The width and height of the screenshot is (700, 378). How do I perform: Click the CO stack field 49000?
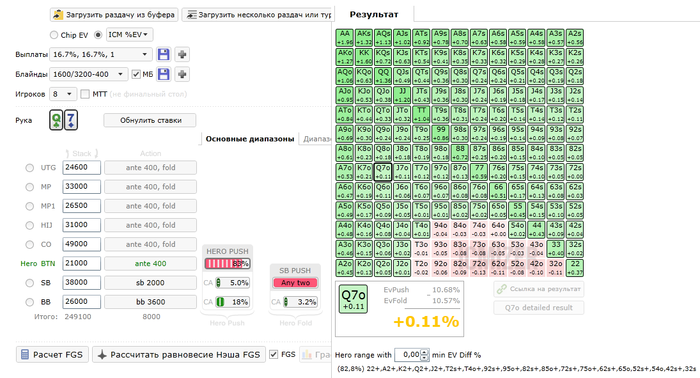[x=82, y=245]
